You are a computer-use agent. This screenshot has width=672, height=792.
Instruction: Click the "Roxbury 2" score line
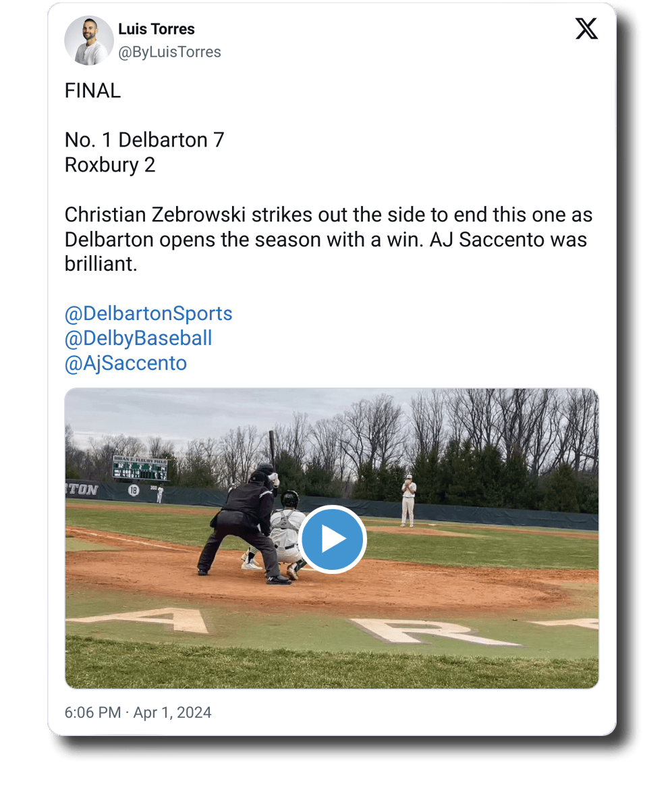[x=110, y=165]
